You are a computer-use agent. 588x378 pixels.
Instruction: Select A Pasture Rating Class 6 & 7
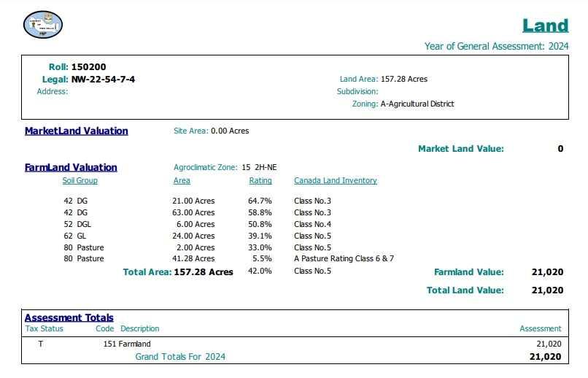click(344, 259)
